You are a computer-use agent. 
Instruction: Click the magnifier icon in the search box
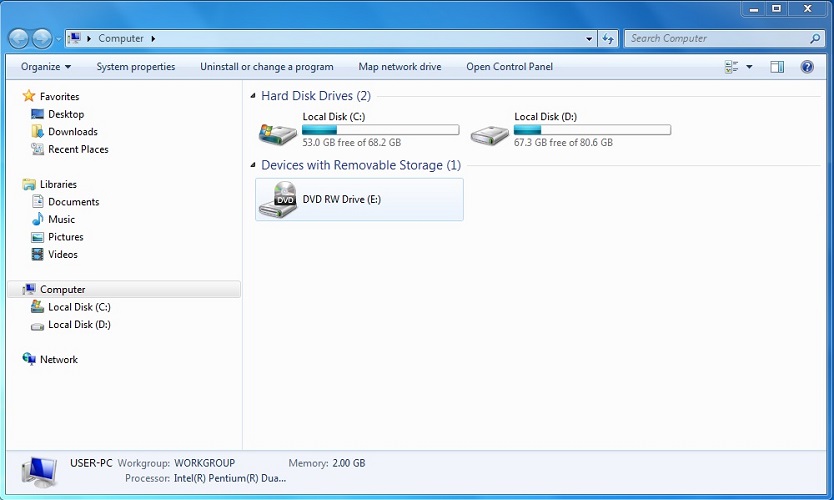tap(814, 38)
